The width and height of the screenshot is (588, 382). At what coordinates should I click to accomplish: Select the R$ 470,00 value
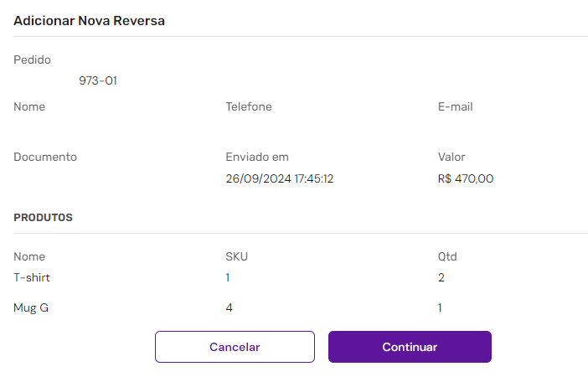coord(466,178)
